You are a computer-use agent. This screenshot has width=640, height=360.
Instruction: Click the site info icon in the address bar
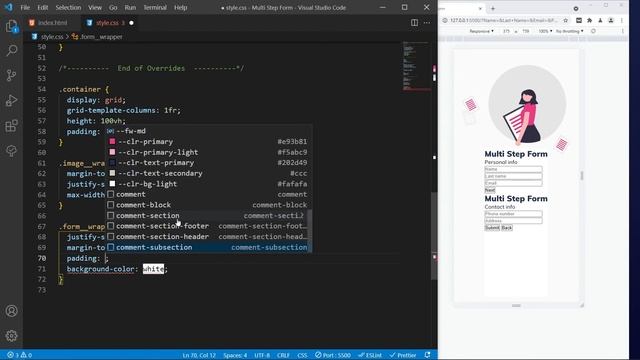[x=445, y=20]
